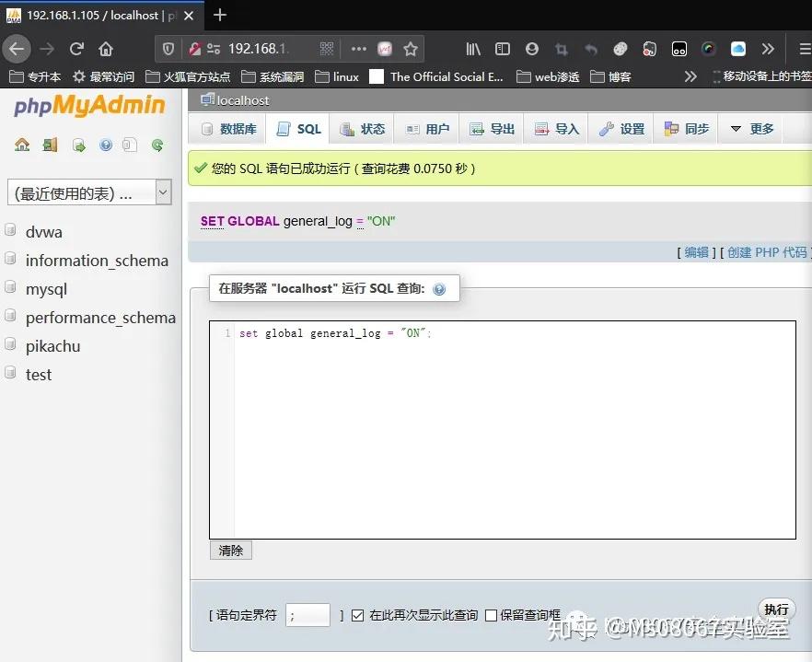812x662 pixels.
Task: Open the browser library icon
Action: click(473, 49)
